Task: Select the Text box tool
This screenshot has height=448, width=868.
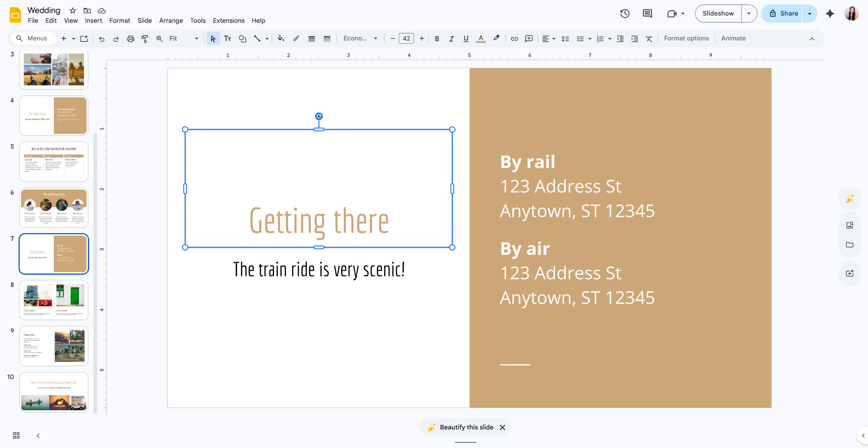Action: click(x=228, y=39)
